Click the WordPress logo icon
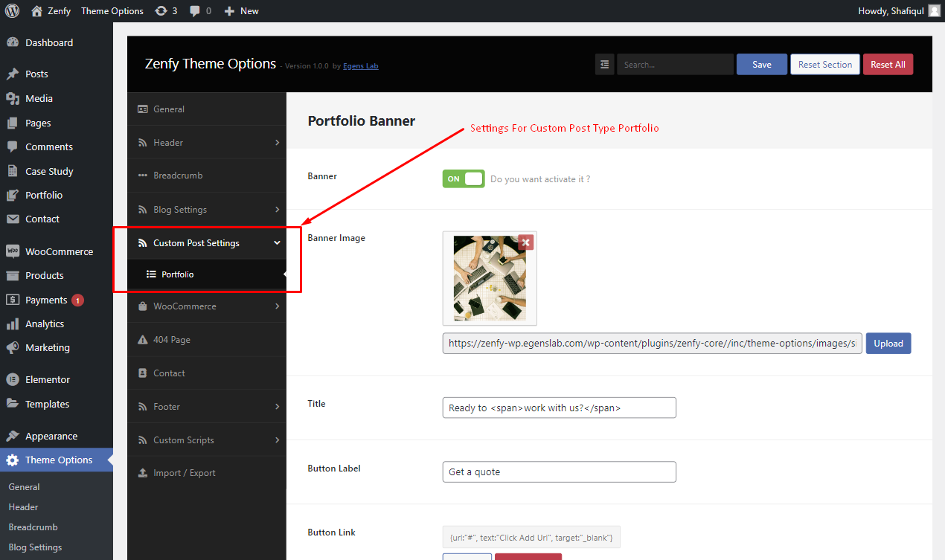This screenshot has width=945, height=560. [12, 11]
